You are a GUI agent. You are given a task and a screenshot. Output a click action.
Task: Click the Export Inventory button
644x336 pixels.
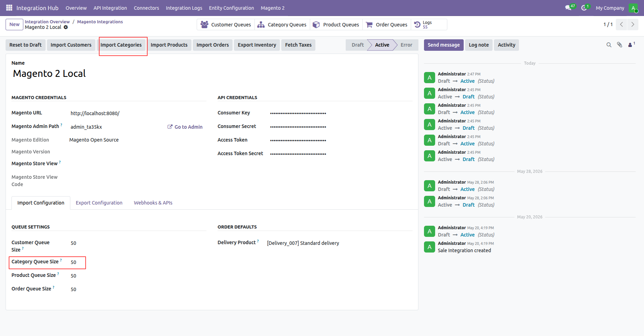pyautogui.click(x=257, y=45)
